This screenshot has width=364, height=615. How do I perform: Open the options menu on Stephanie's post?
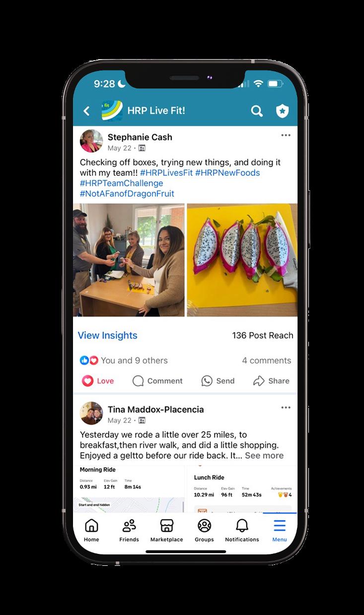pos(286,135)
